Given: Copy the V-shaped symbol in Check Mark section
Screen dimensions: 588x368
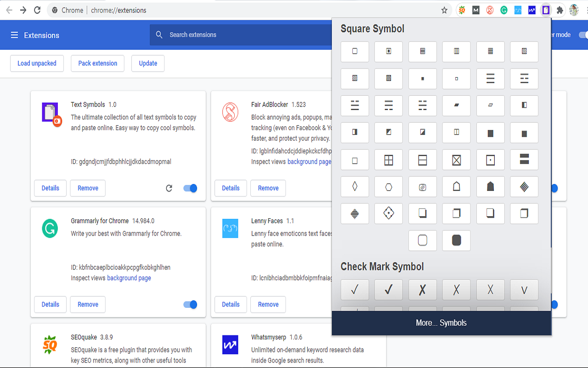Looking at the screenshot, I should click(524, 290).
